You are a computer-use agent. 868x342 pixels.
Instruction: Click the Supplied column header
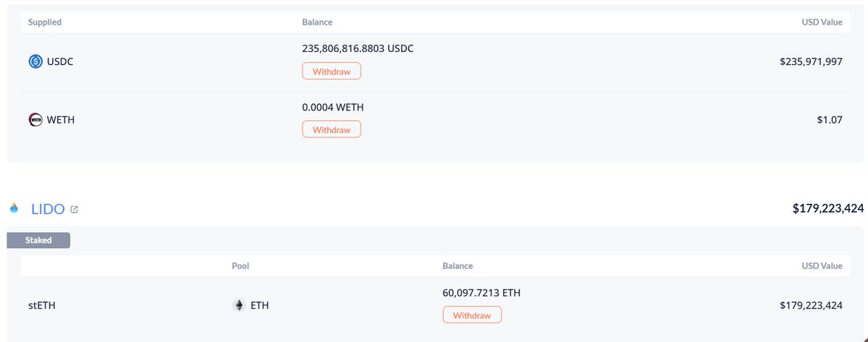[45, 22]
